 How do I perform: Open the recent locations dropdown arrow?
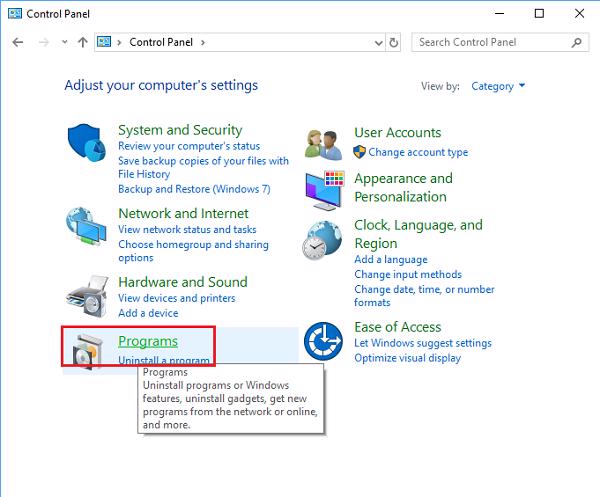coord(65,42)
